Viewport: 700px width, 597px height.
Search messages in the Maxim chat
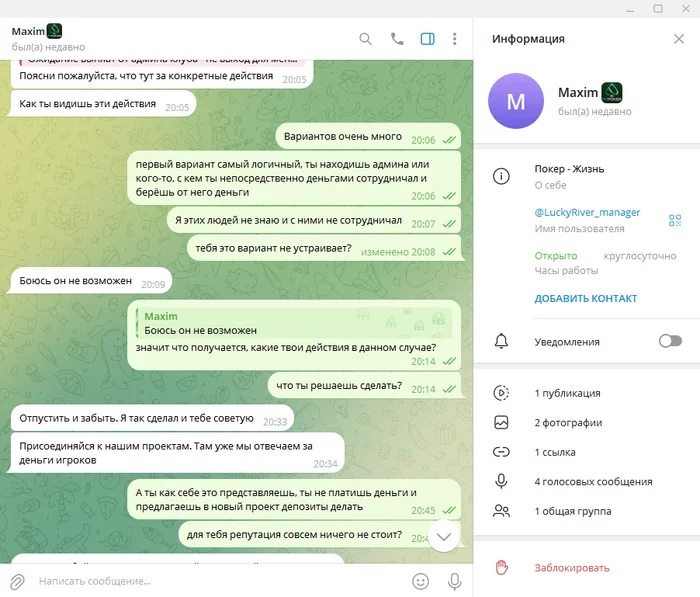(x=365, y=39)
